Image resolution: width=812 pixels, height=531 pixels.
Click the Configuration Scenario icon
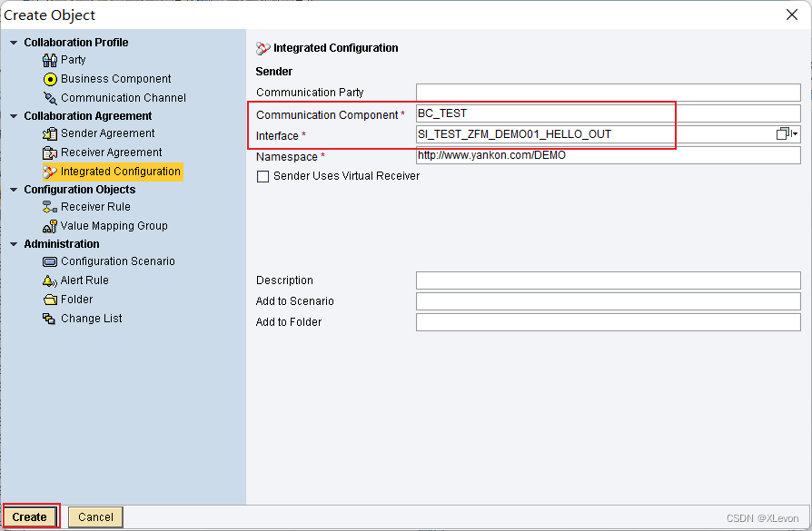(50, 262)
